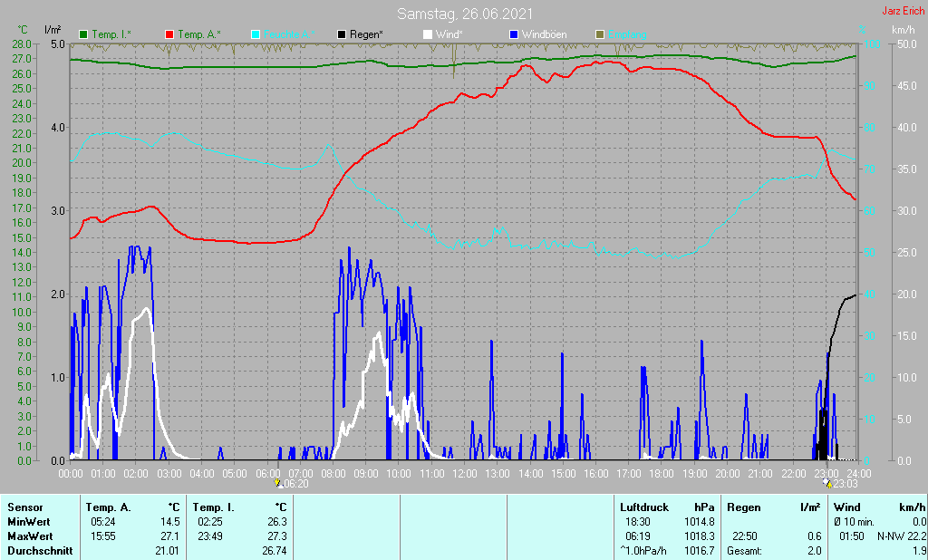Click the 'N-NW 22.2' wind gust value
The image size is (928, 560).
pyautogui.click(x=901, y=536)
